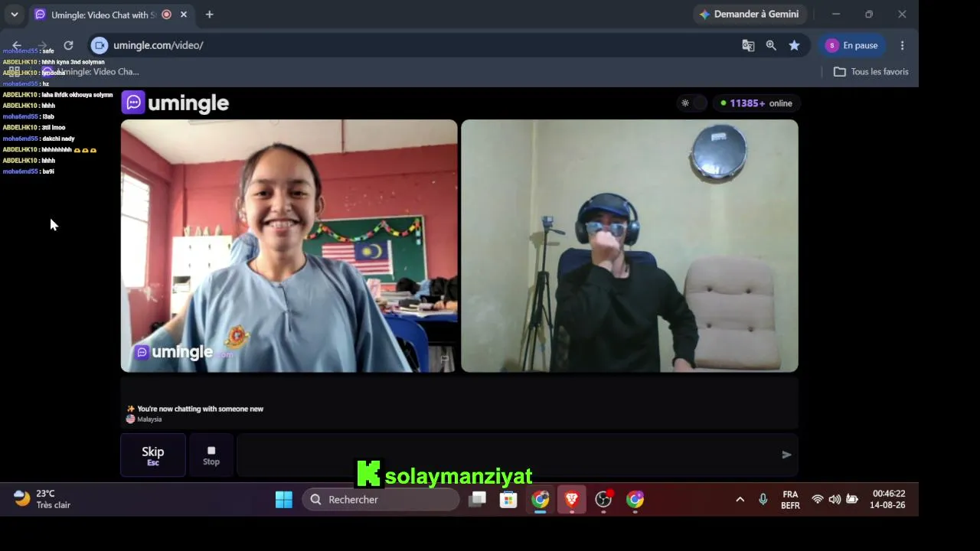Close the Umingle Video Chat tab
The image size is (980, 551).
tap(184, 15)
